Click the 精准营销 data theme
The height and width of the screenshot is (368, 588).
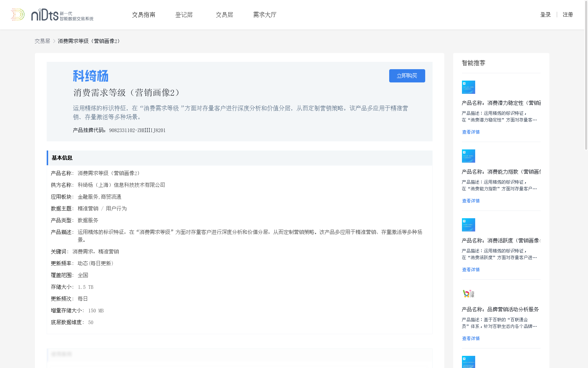(88, 209)
